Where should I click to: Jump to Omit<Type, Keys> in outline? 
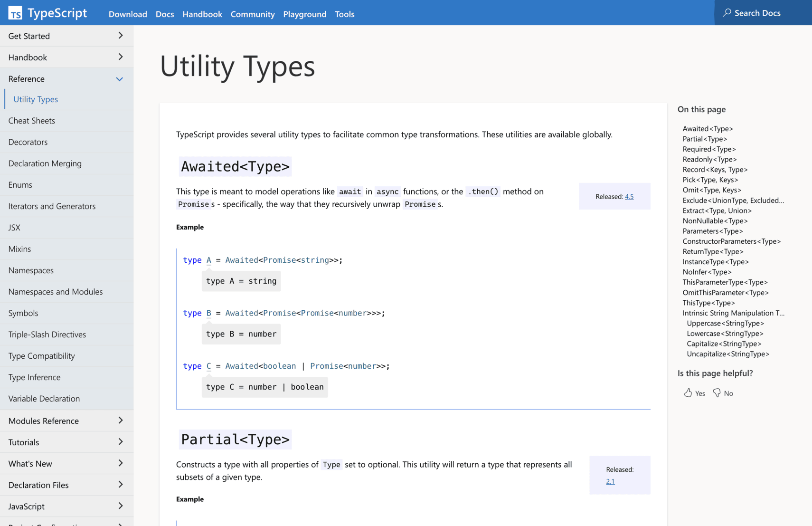(711, 190)
